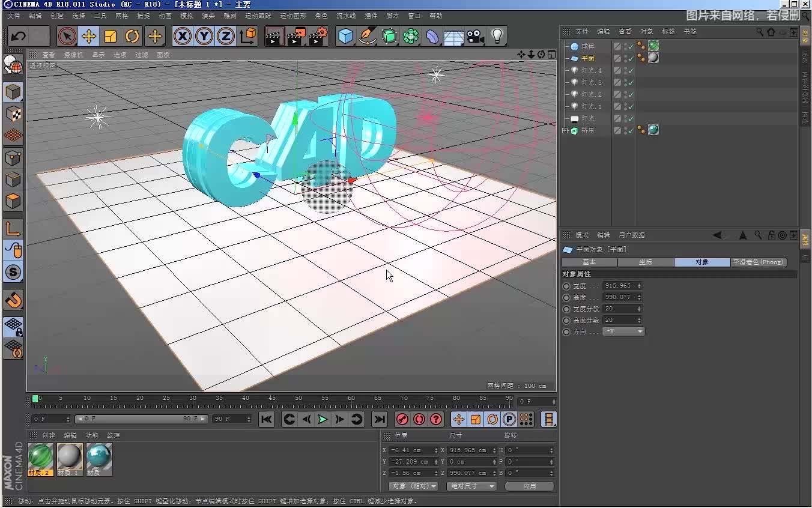Screen dimensions: 812x508
Task: Click attribute manager back arrow
Action: coord(717,235)
